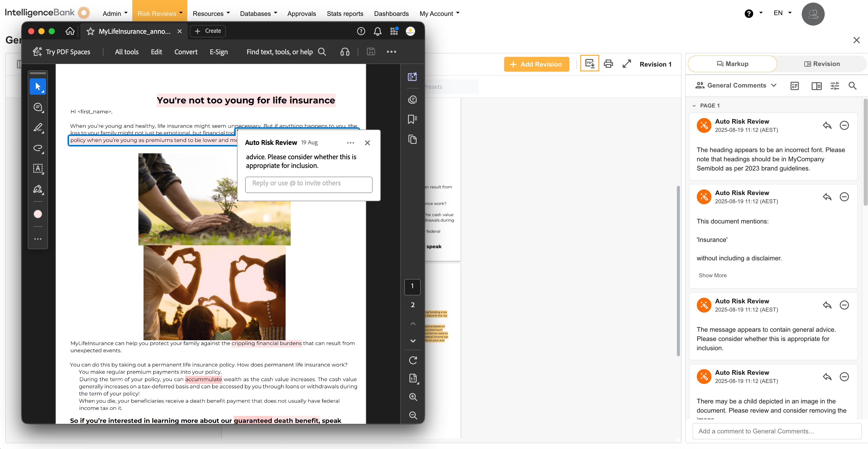The width and height of the screenshot is (868, 449).
Task: Click the Acrobat notifications bell icon
Action: pos(377,31)
